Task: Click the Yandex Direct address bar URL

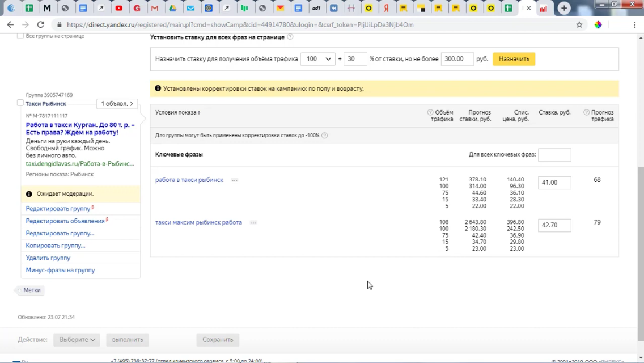Action: (240, 24)
